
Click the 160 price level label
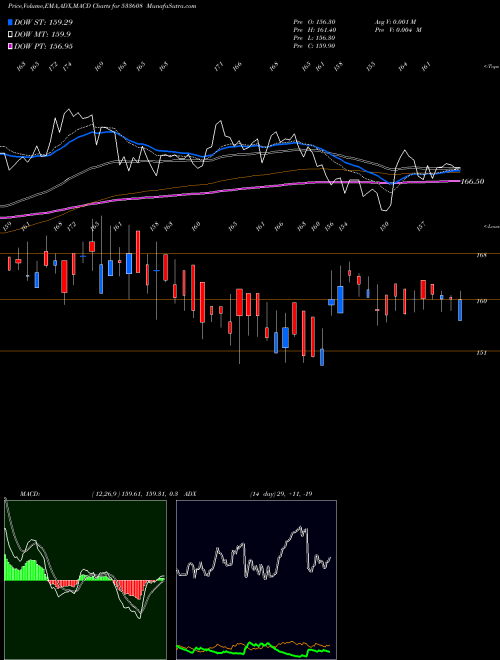482,301
